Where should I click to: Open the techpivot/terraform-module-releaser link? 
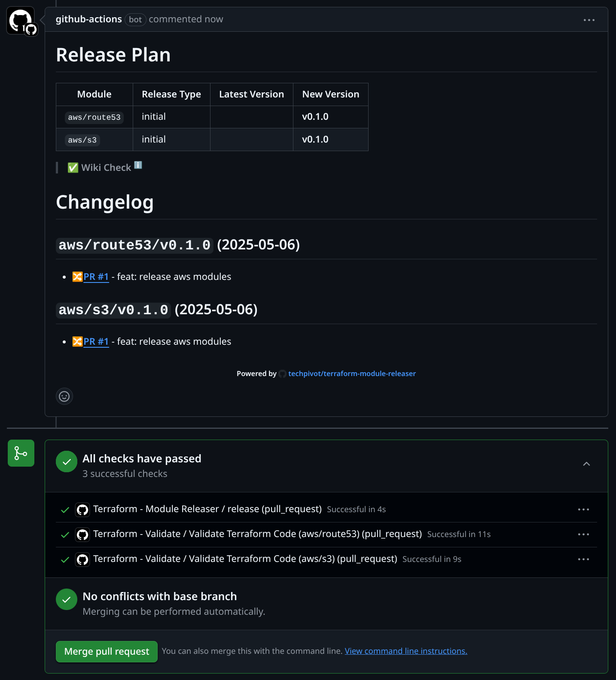352,374
